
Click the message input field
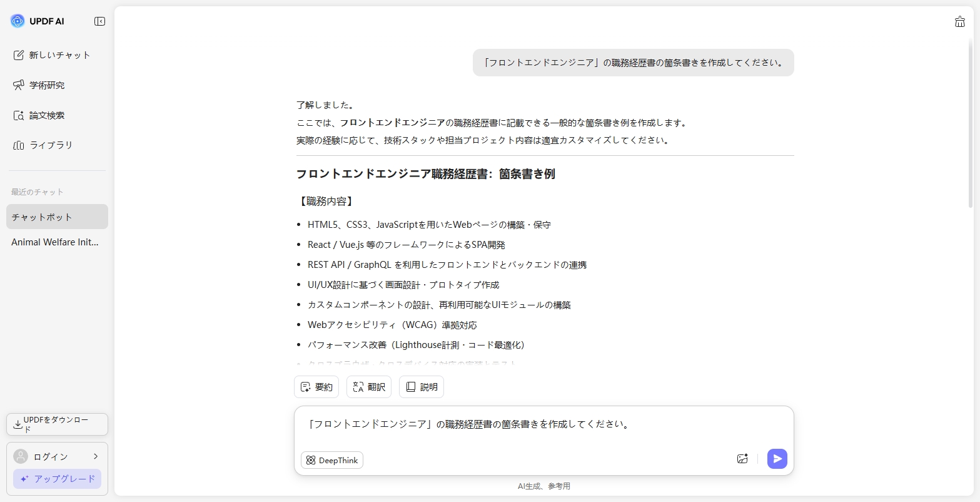pyautogui.click(x=544, y=424)
